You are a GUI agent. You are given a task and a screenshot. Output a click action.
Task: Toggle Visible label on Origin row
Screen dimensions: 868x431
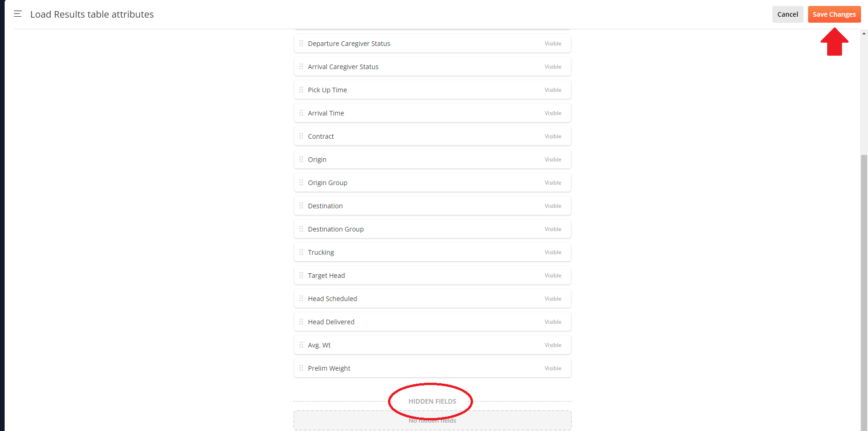click(x=552, y=160)
